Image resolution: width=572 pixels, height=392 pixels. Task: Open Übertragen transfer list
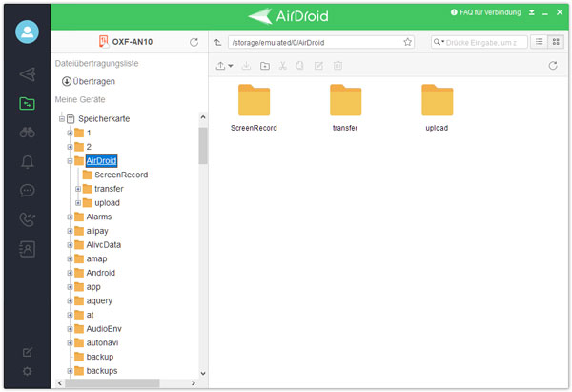89,81
